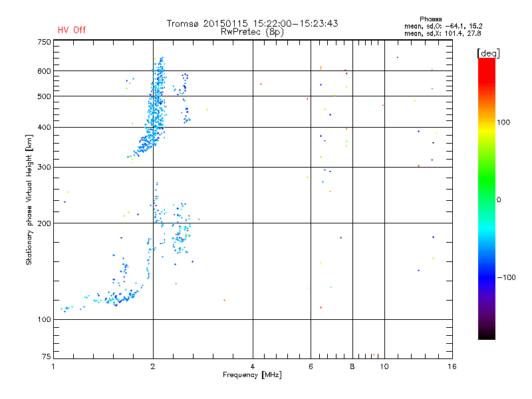Click the -100 tick on the colorbar
Viewport: 532px width, 399px height.
click(506, 277)
